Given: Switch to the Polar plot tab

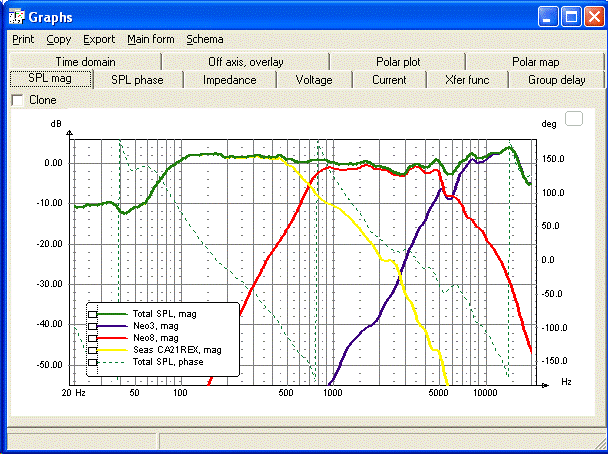Looking at the screenshot, I should pos(398,62).
